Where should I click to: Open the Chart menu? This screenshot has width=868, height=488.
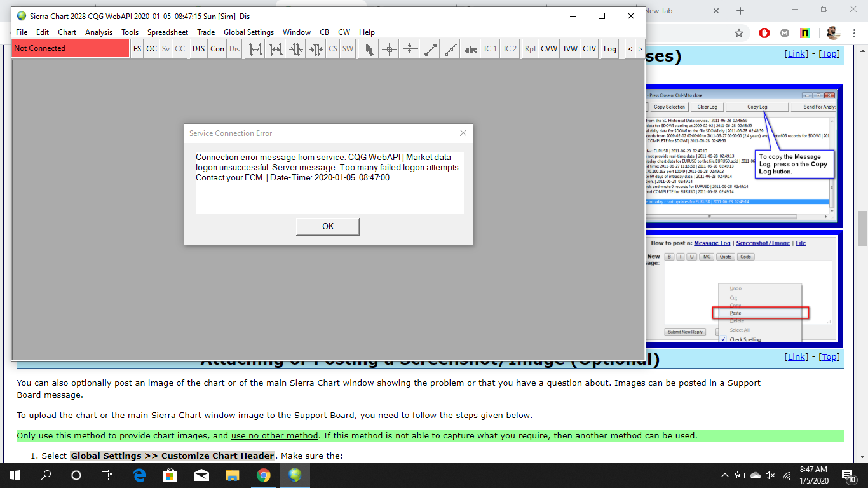(67, 32)
